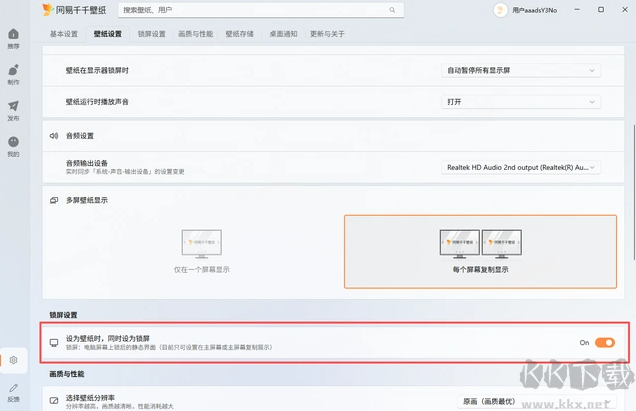The width and height of the screenshot is (636, 411).
Task: Click the monitor icon beside 设为壁纸时，同时设为锁屏
Action: click(54, 342)
